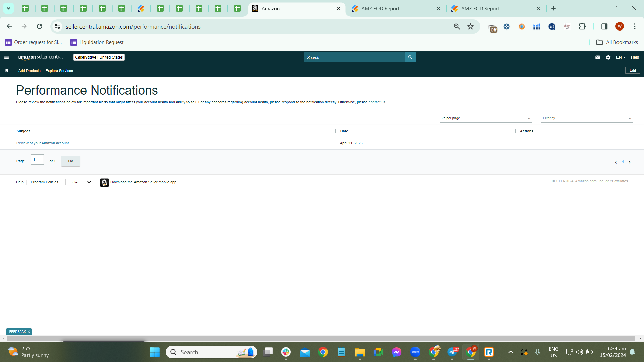The height and width of the screenshot is (362, 644).
Task: Bookmark this page with the star icon
Action: click(471, 26)
